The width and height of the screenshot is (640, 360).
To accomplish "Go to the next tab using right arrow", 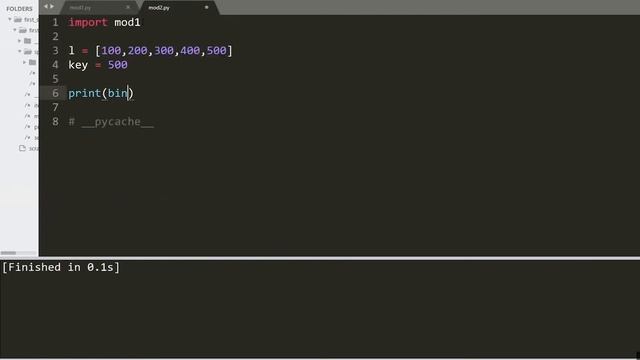I will click(x=52, y=6).
